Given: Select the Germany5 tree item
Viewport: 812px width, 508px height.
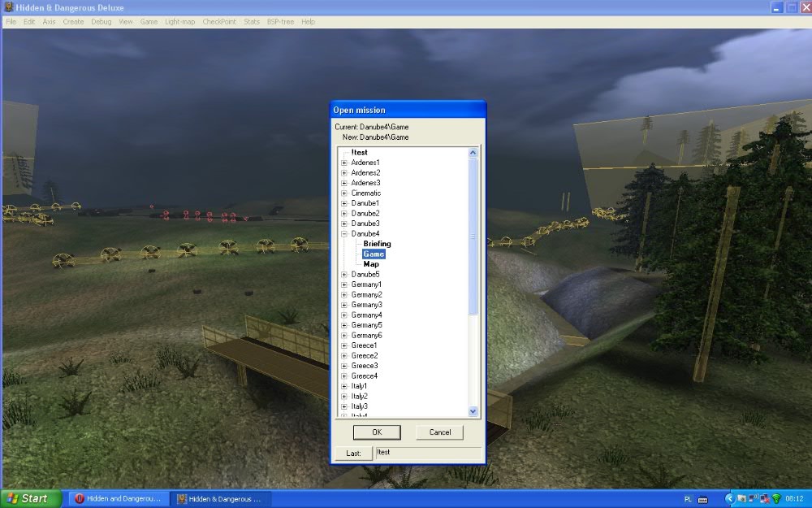Looking at the screenshot, I should click(367, 325).
